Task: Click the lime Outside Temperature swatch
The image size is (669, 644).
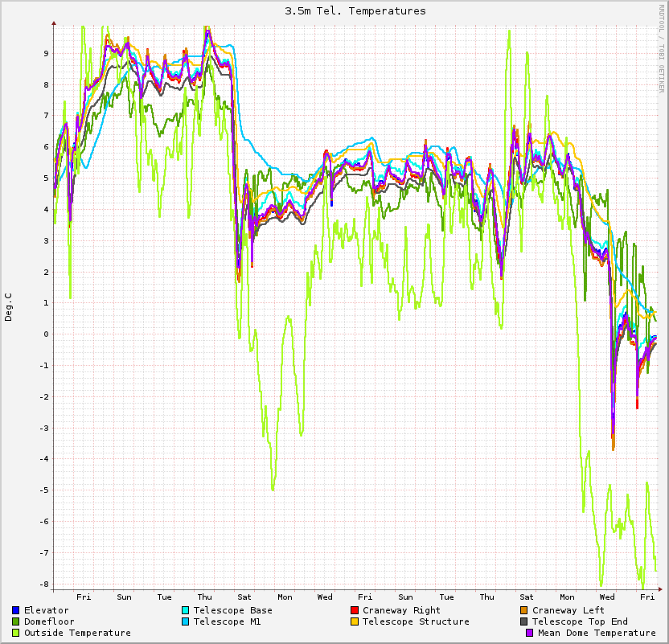Action: click(x=16, y=633)
